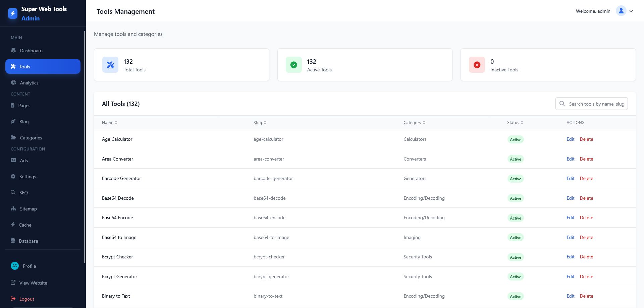Sort table by Category column
Image resolution: width=644 pixels, height=308 pixels.
point(415,123)
